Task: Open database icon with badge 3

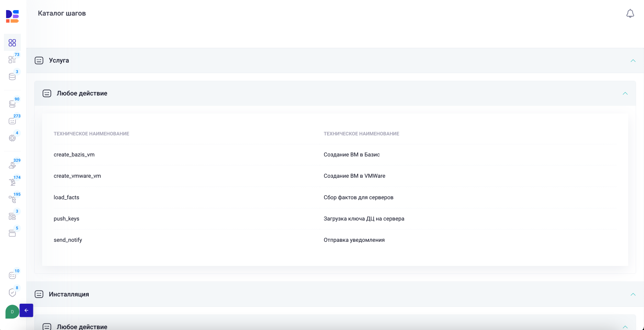Action: [x=12, y=77]
